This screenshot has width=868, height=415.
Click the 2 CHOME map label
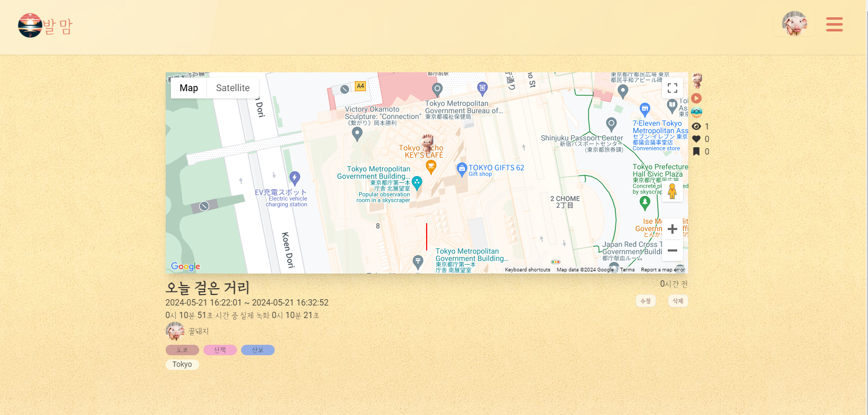pos(565,202)
